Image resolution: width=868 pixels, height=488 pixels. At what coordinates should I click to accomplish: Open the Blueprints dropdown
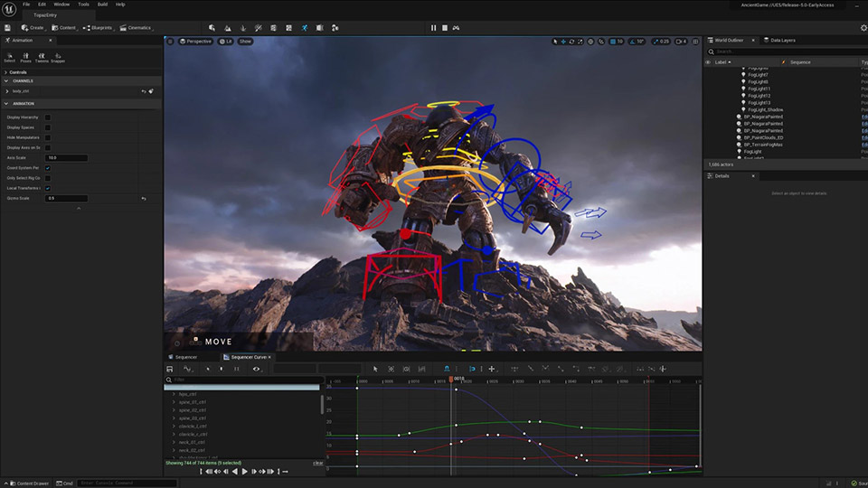click(98, 28)
